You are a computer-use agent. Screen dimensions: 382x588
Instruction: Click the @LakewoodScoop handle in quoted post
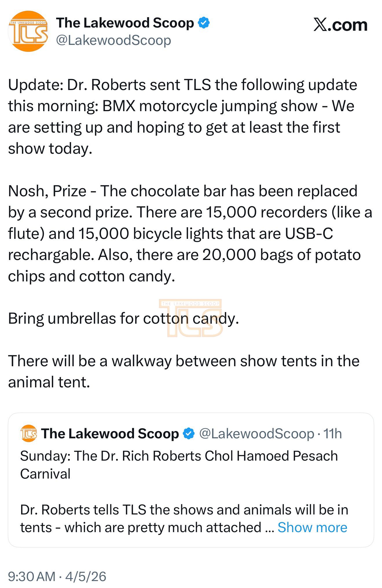point(257,434)
